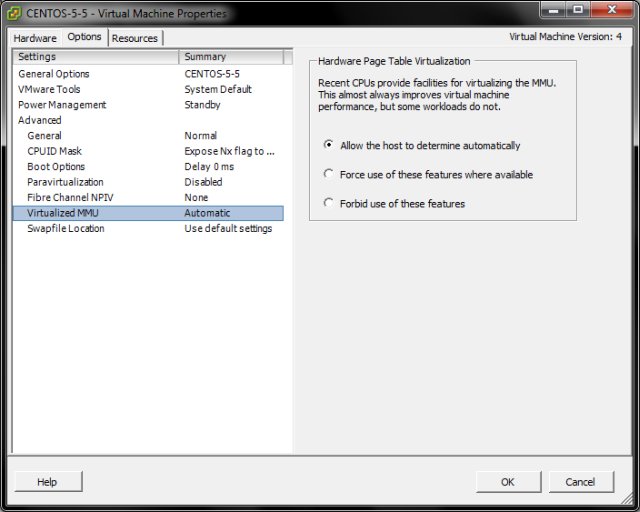This screenshot has width=640, height=512.
Task: Click the VMware icon in the title bar
Action: (x=14, y=13)
